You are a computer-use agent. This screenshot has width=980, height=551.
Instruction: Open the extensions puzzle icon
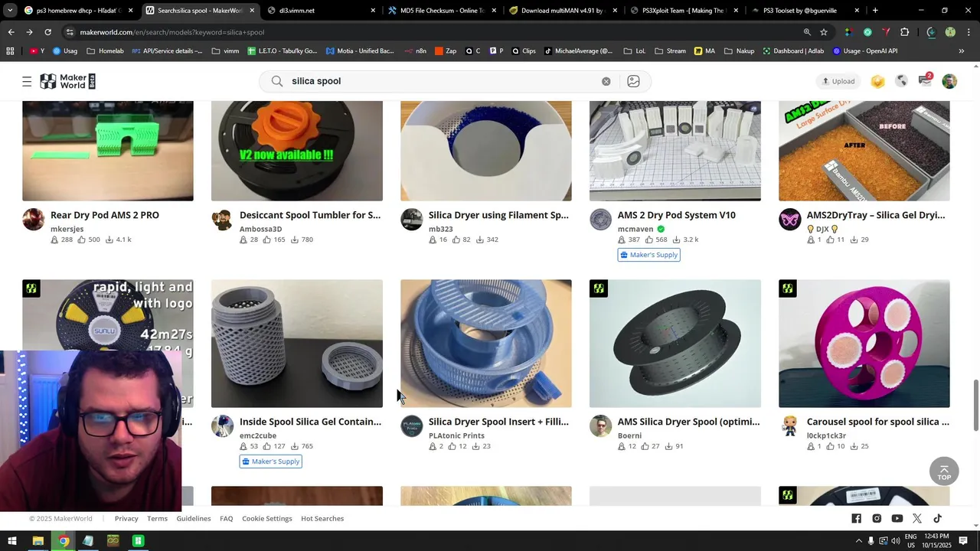click(x=905, y=32)
